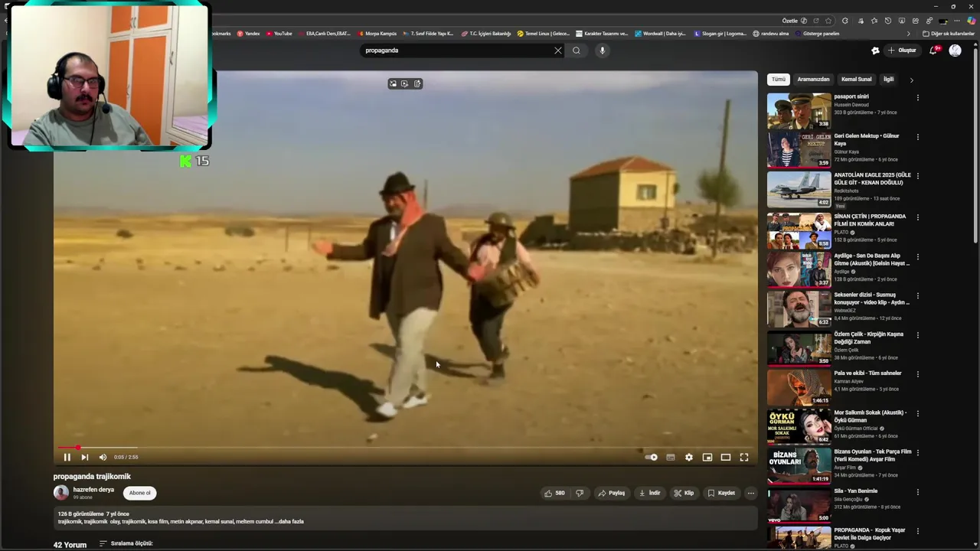Open the hazrefen derya channel avatar
The width and height of the screenshot is (980, 551).
(61, 493)
